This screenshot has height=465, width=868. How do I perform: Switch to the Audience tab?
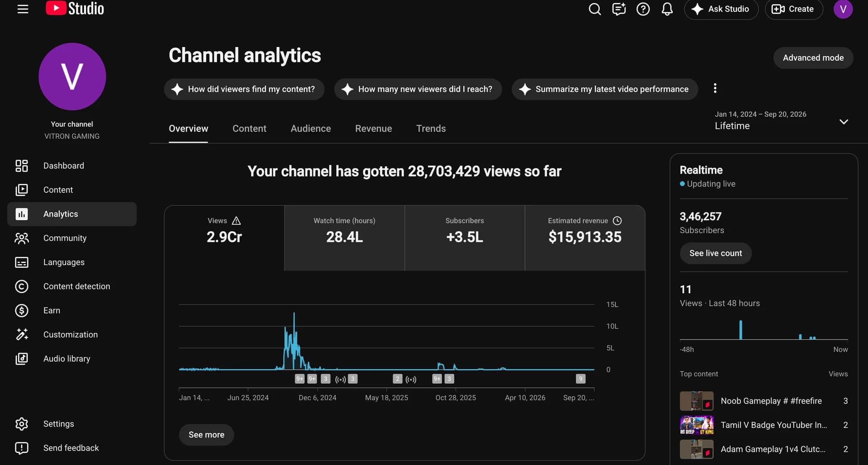(x=311, y=128)
